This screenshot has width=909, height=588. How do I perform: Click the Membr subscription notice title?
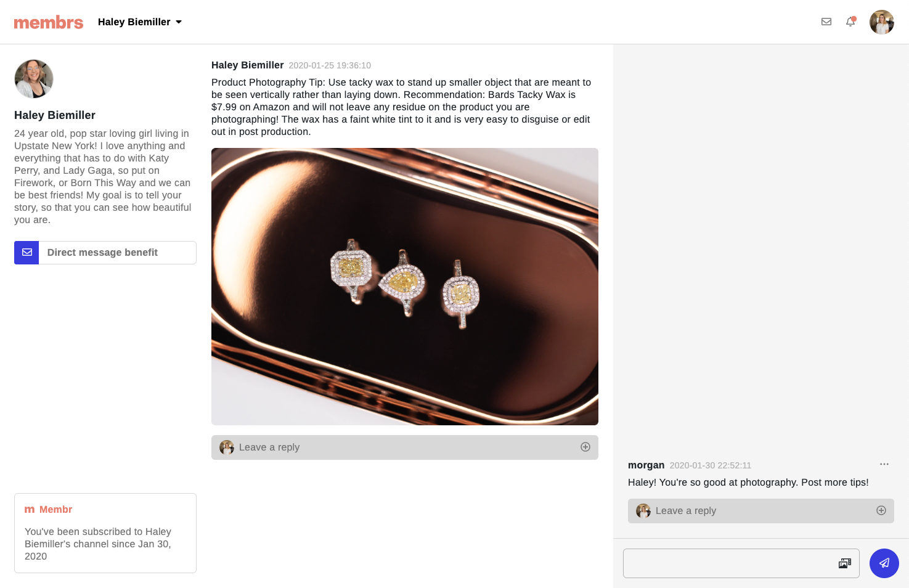(55, 510)
